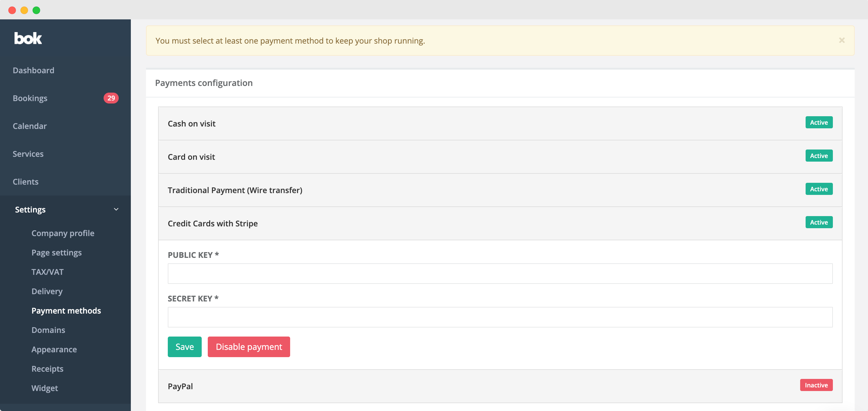Click the PUBLIC KEY label

click(194, 255)
